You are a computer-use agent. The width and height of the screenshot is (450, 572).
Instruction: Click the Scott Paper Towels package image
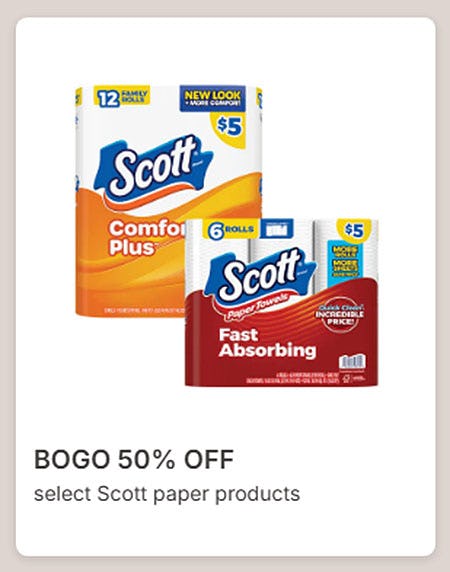click(282, 302)
